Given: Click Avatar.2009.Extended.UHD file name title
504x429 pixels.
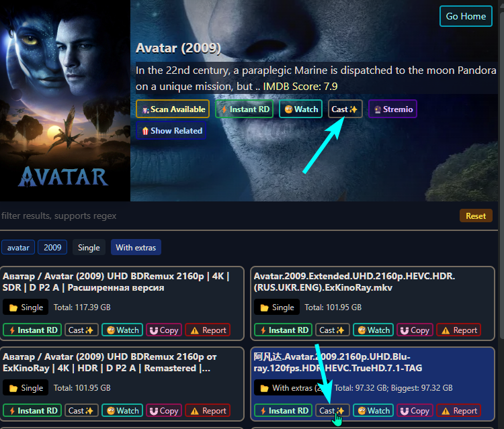Looking at the screenshot, I should coord(354,281).
